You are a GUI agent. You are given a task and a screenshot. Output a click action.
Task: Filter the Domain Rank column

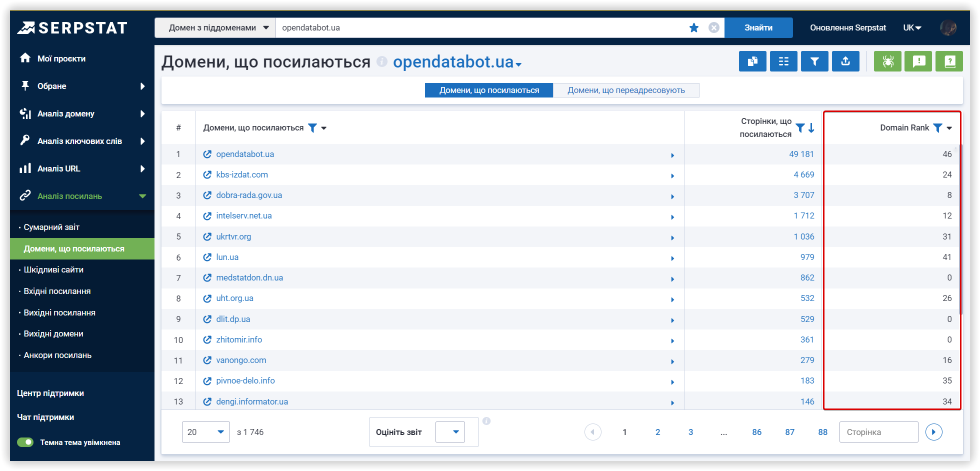[x=938, y=128]
